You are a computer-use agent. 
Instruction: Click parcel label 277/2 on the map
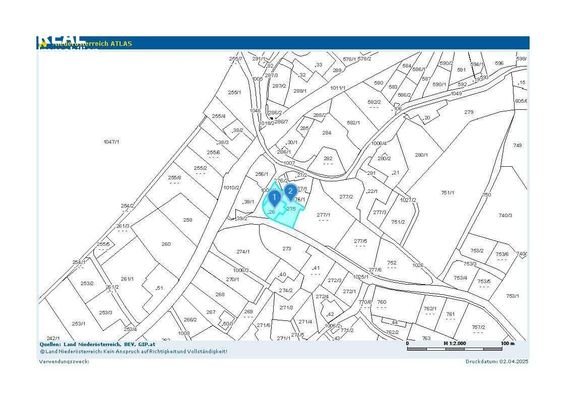(346, 197)
